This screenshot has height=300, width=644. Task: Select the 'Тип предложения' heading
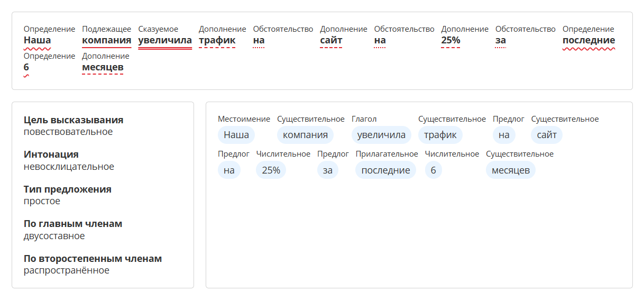point(68,189)
